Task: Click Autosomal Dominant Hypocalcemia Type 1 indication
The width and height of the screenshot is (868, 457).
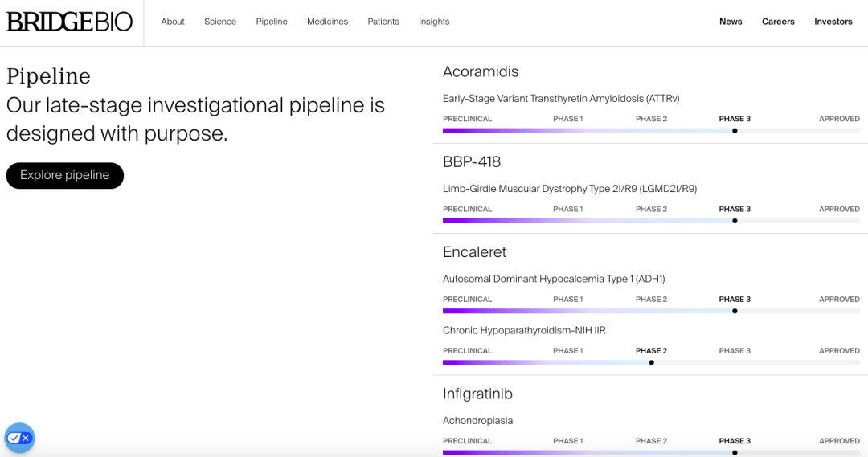Action: pos(554,279)
